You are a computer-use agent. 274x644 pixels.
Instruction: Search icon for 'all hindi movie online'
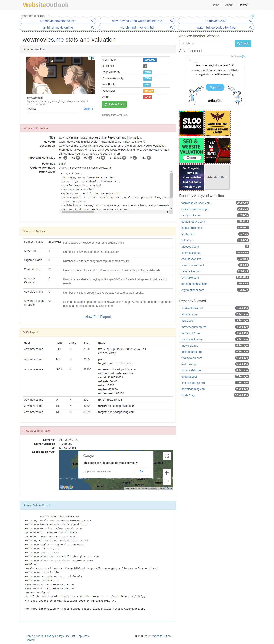pos(92,27)
